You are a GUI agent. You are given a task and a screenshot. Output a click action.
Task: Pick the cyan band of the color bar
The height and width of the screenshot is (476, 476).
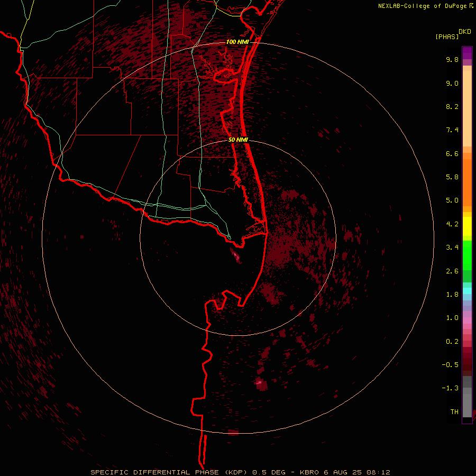pyautogui.click(x=467, y=290)
